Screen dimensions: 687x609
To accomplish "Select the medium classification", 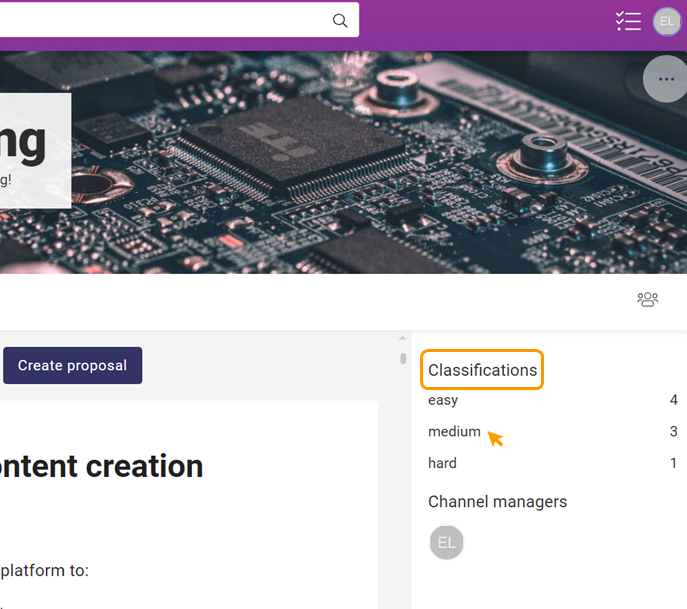I will tap(454, 432).
